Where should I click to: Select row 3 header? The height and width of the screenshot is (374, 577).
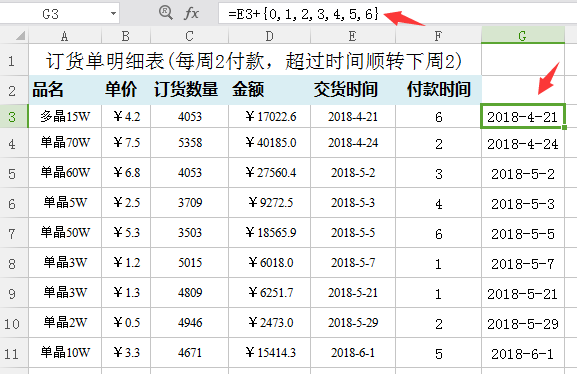14,117
